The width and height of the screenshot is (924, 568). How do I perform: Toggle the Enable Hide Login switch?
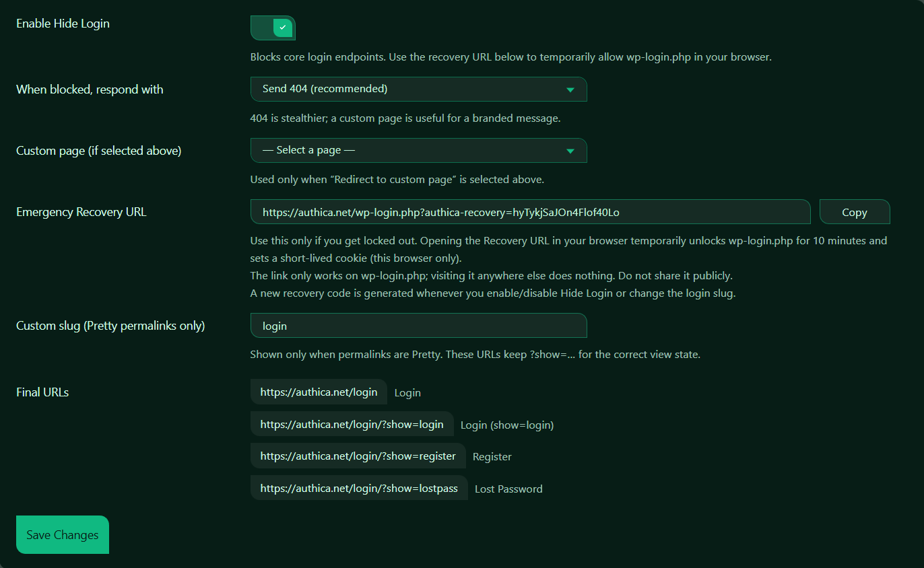coord(273,28)
